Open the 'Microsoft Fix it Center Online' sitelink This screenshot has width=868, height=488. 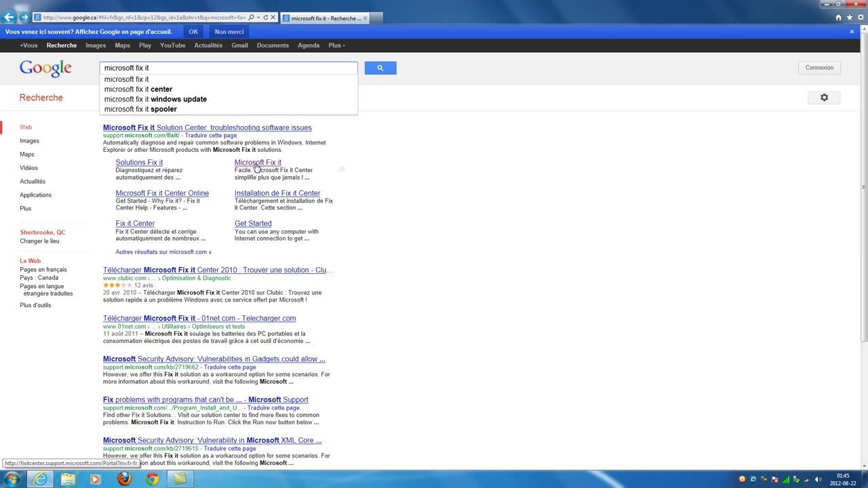(x=162, y=193)
